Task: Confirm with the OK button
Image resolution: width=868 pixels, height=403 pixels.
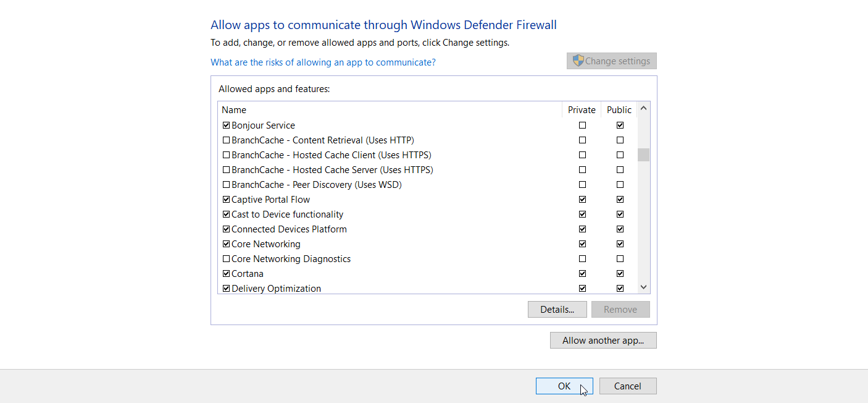Action: coord(564,386)
